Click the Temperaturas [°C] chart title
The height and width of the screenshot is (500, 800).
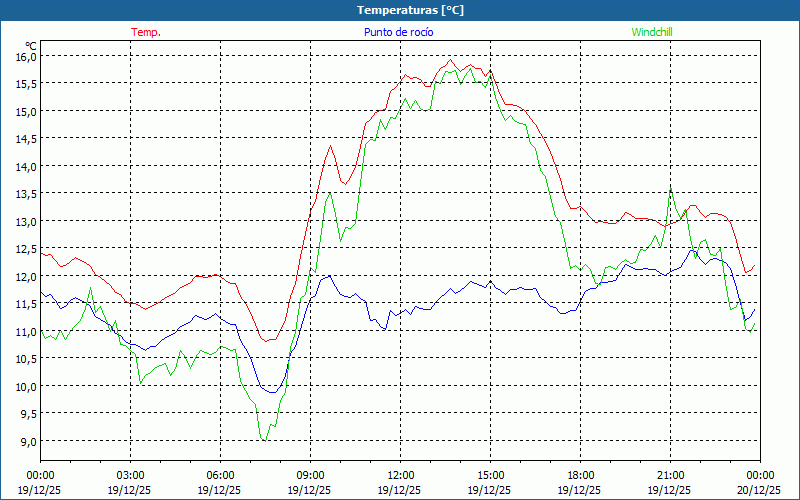click(410, 9)
